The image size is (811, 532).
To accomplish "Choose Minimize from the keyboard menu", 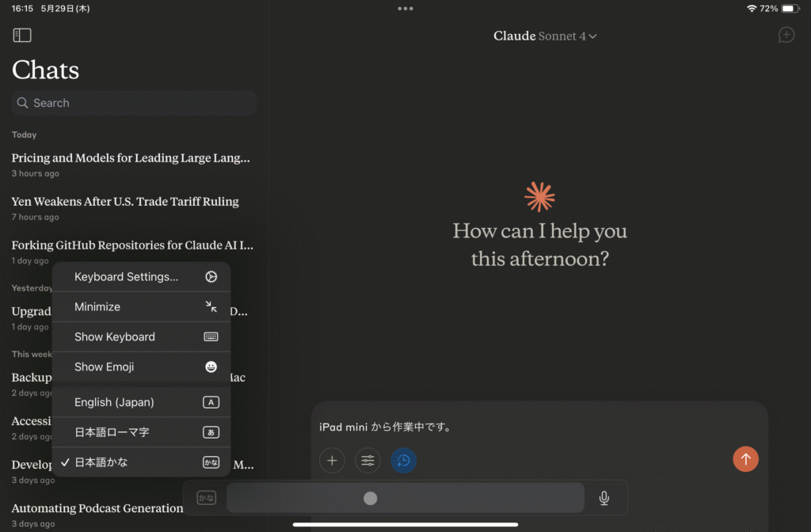I will 141,306.
